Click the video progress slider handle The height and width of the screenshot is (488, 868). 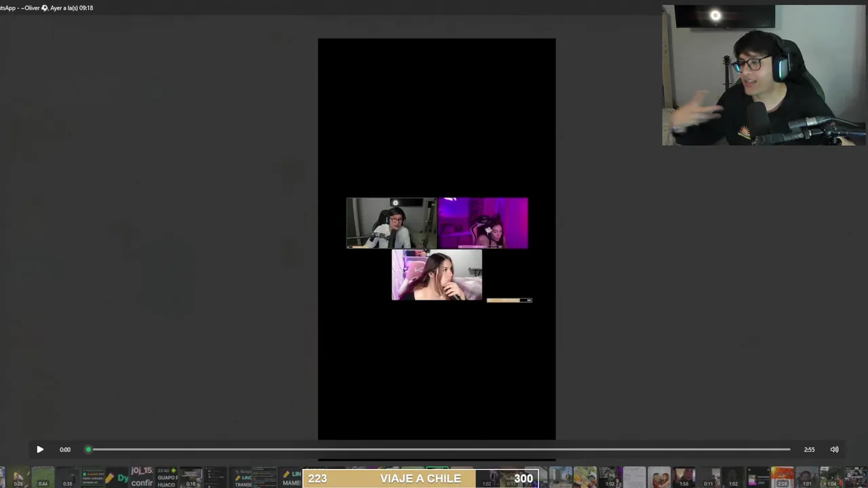[88, 449]
